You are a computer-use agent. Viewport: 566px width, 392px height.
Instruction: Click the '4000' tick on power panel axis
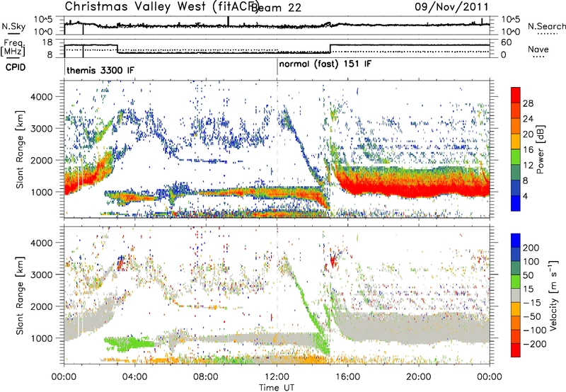point(41,97)
